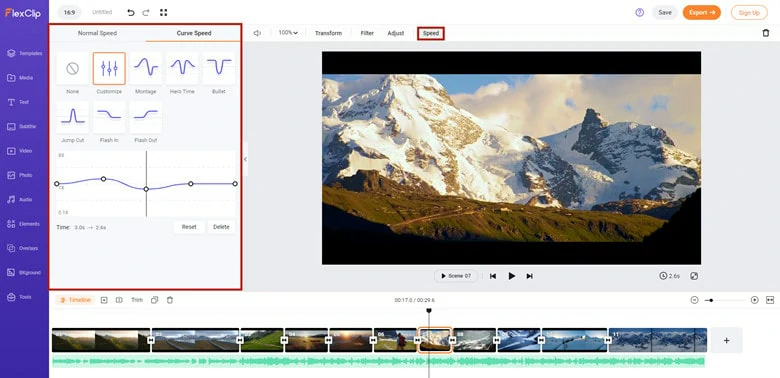This screenshot has width=780, height=378.
Task: Open the Filter menu item
Action: tap(367, 33)
